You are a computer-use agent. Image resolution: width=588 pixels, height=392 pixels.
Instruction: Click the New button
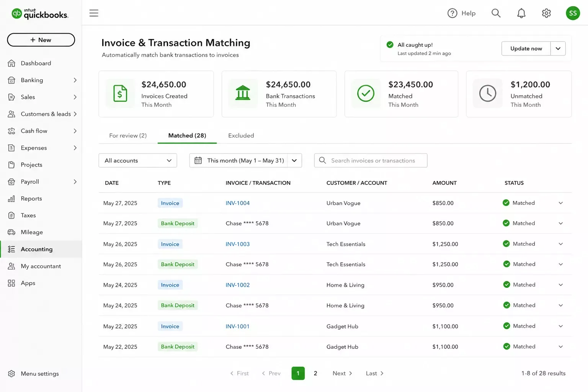pyautogui.click(x=41, y=40)
